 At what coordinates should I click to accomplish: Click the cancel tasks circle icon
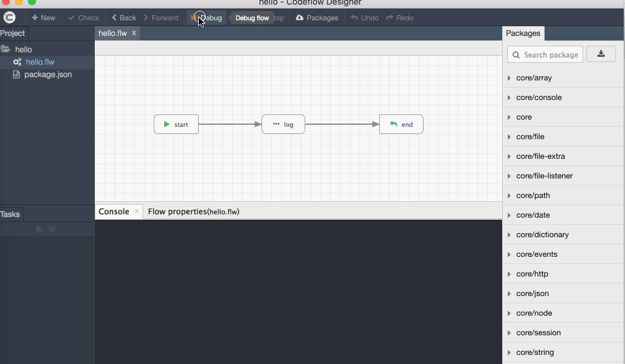(39, 229)
